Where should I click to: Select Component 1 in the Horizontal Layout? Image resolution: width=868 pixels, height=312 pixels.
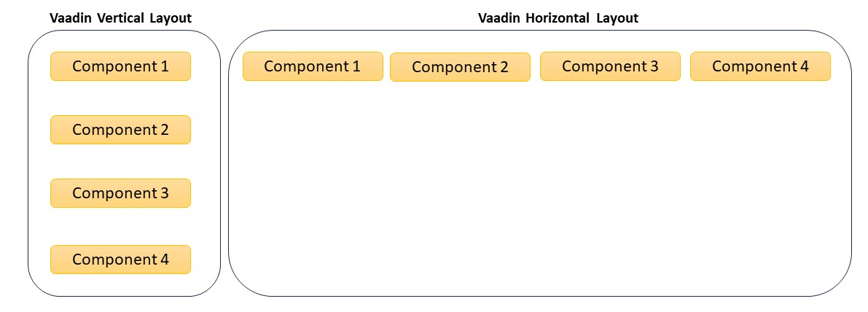tap(313, 66)
